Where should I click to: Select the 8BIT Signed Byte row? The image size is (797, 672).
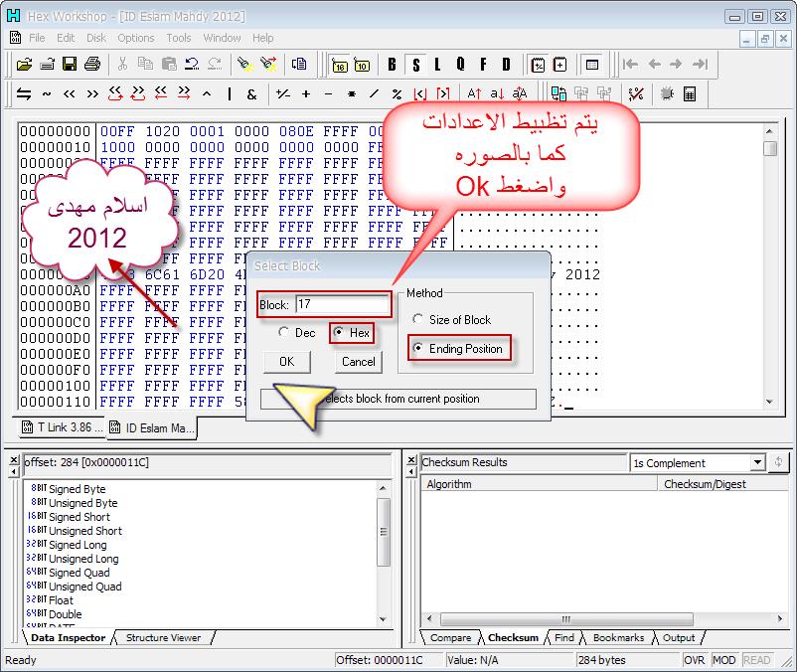click(x=69, y=489)
